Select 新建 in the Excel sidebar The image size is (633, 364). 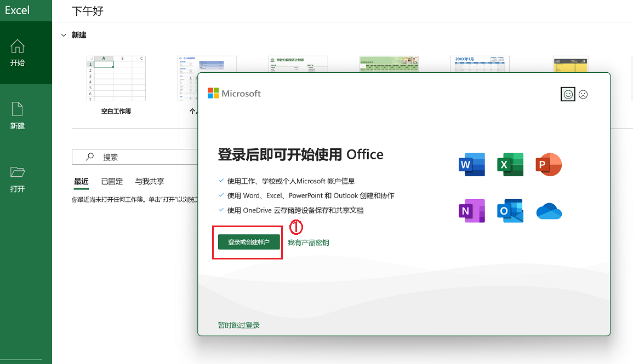[x=18, y=115]
